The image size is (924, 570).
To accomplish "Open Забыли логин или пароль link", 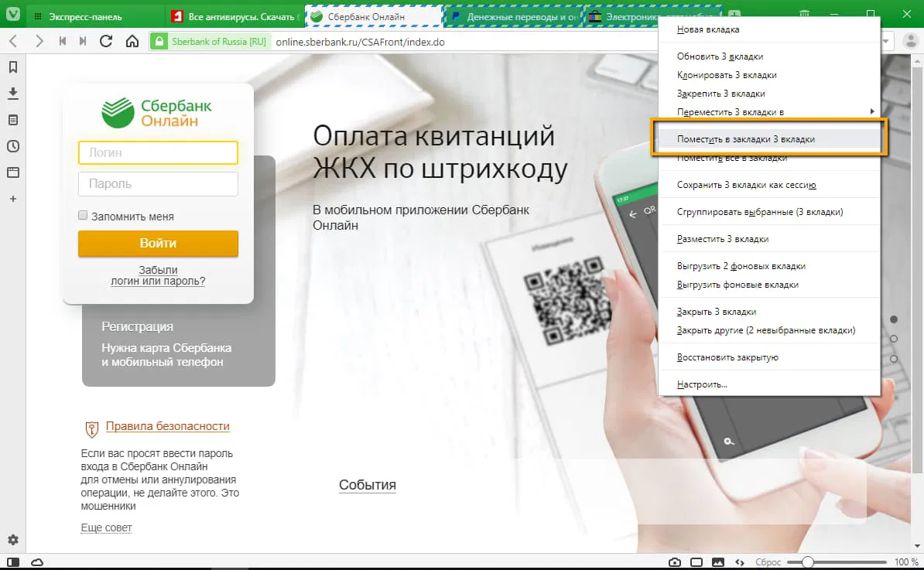I will point(158,275).
